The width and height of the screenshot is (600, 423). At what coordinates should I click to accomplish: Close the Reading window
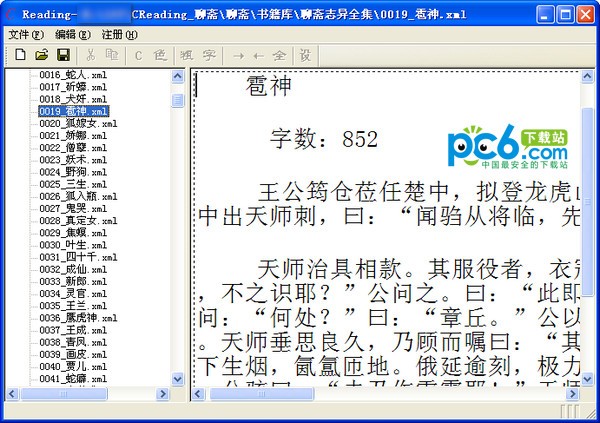(586, 15)
